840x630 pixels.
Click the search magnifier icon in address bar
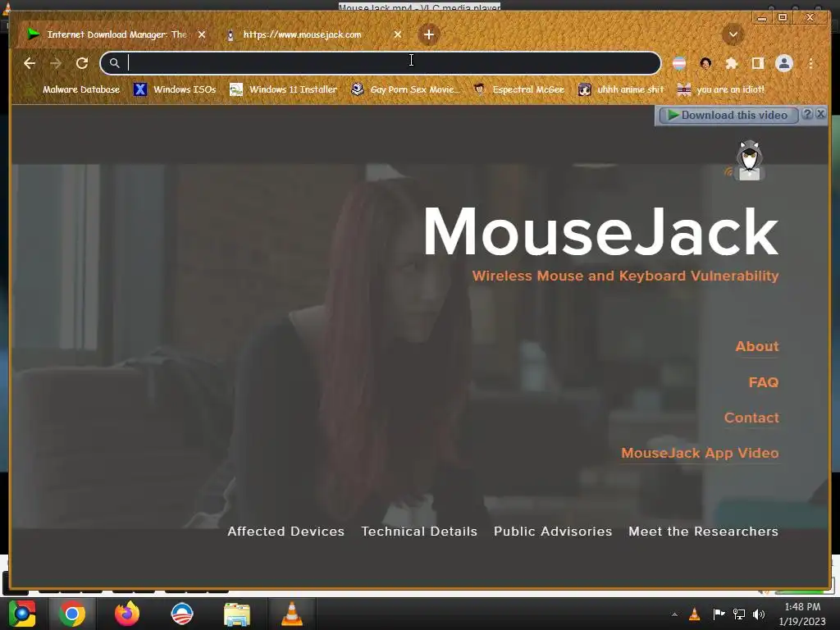click(115, 63)
